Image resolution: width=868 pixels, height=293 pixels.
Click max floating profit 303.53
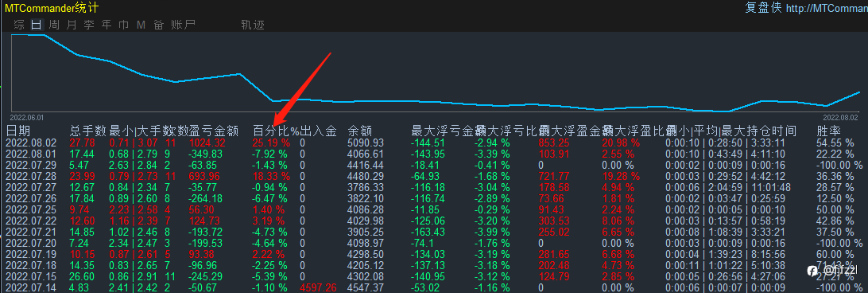(x=553, y=221)
